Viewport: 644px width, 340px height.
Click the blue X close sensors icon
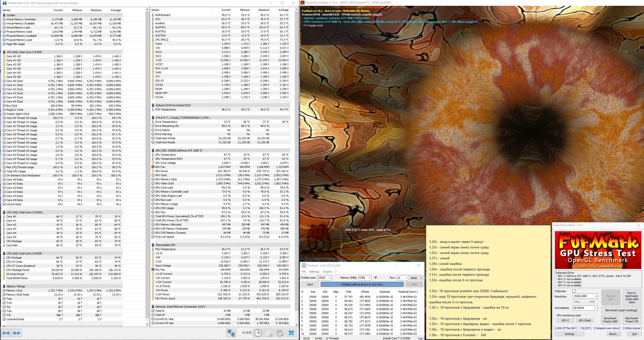(x=291, y=333)
